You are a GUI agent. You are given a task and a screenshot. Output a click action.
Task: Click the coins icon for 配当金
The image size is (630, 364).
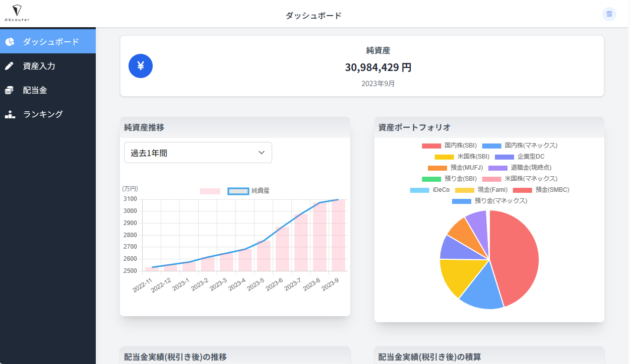10,90
